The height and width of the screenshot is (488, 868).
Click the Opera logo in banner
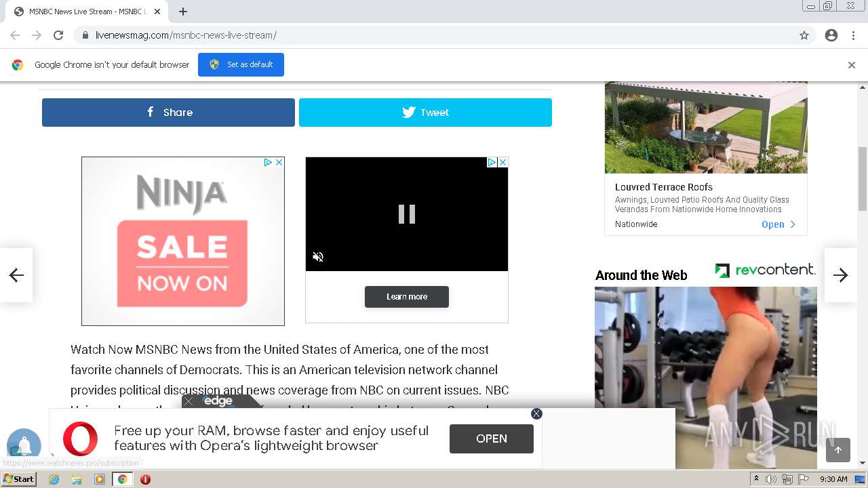(x=80, y=439)
